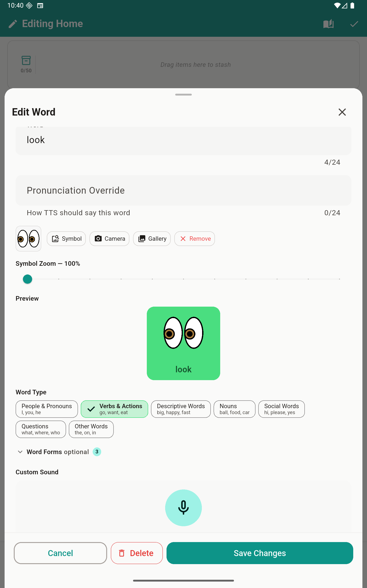Select the Questions word type
Image resolution: width=367 pixels, height=588 pixels.
click(41, 429)
